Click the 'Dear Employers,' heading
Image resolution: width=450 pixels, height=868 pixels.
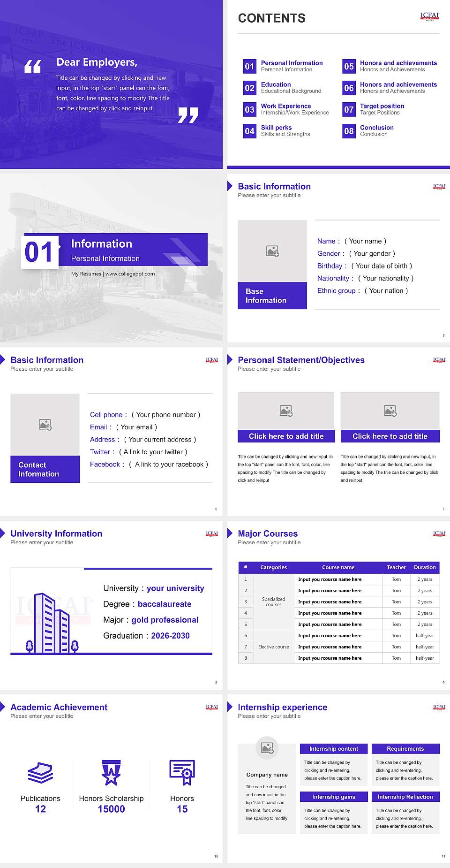(97, 62)
